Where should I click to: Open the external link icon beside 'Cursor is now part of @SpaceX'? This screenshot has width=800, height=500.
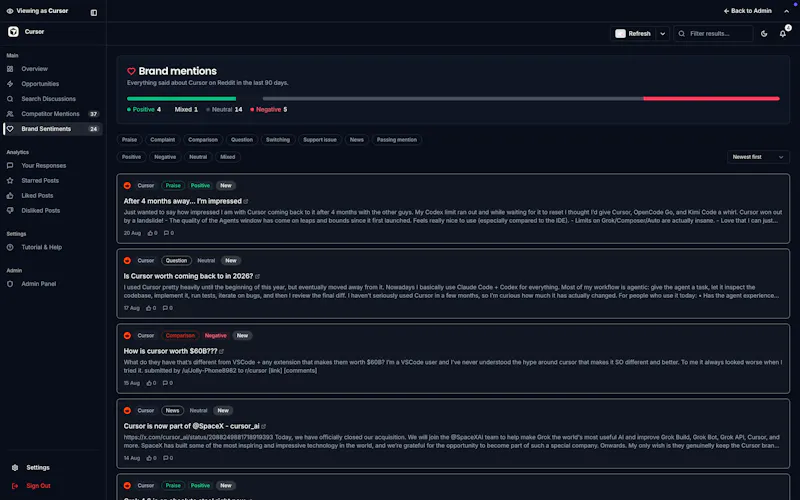point(264,427)
